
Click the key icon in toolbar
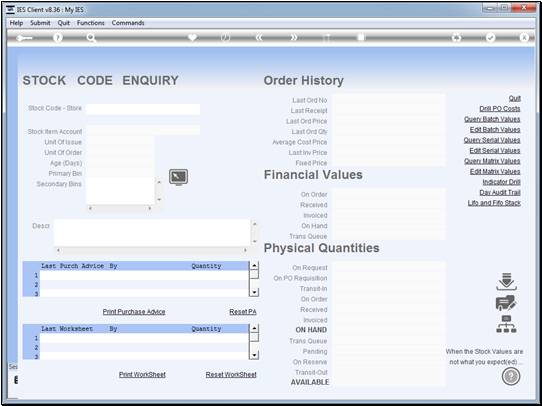pyautogui.click(x=24, y=38)
